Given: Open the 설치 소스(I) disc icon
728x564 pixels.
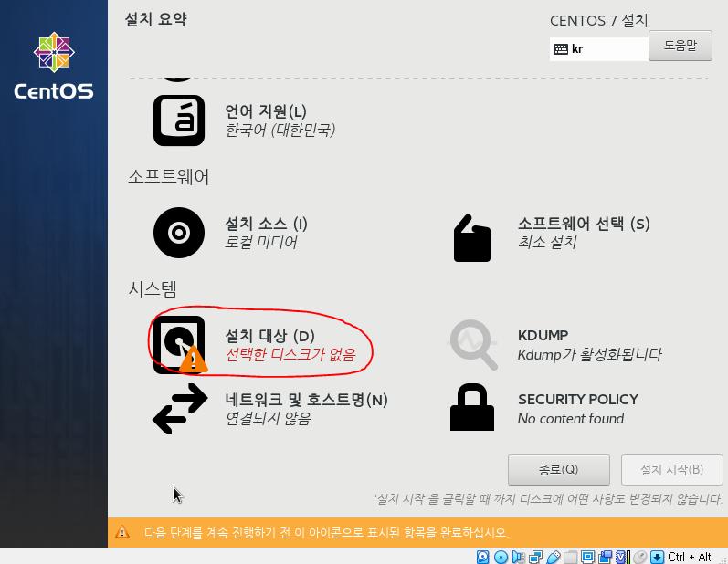Looking at the screenshot, I should click(179, 233).
